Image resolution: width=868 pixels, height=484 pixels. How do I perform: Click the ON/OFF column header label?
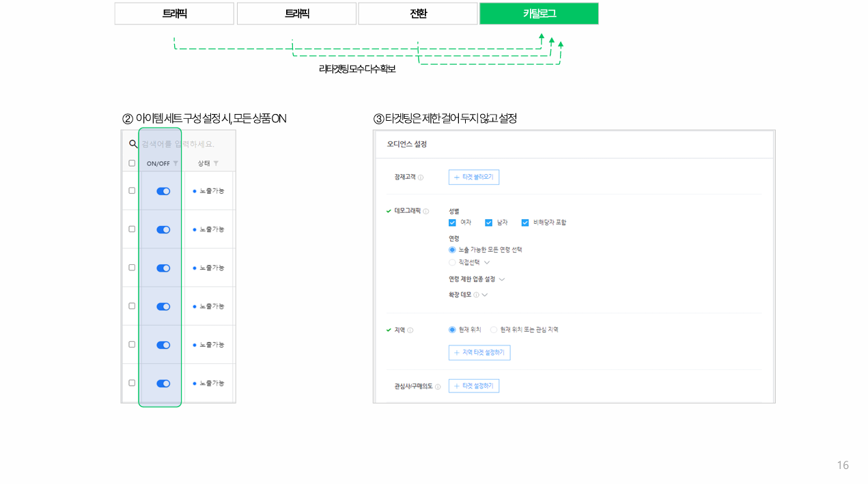[x=158, y=164]
